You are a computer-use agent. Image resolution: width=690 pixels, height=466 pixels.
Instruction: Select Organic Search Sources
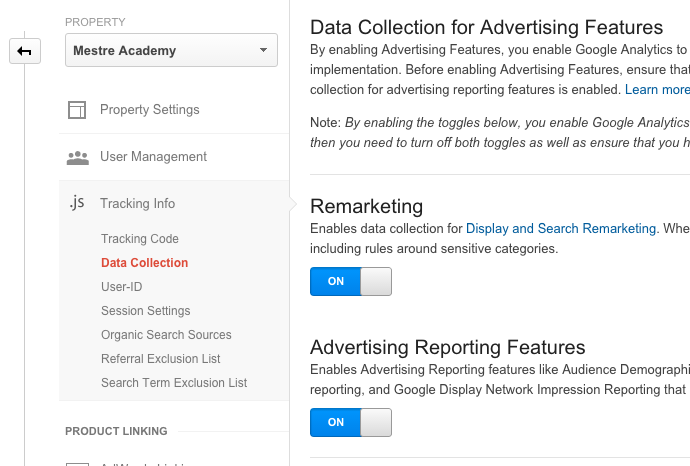pos(166,335)
